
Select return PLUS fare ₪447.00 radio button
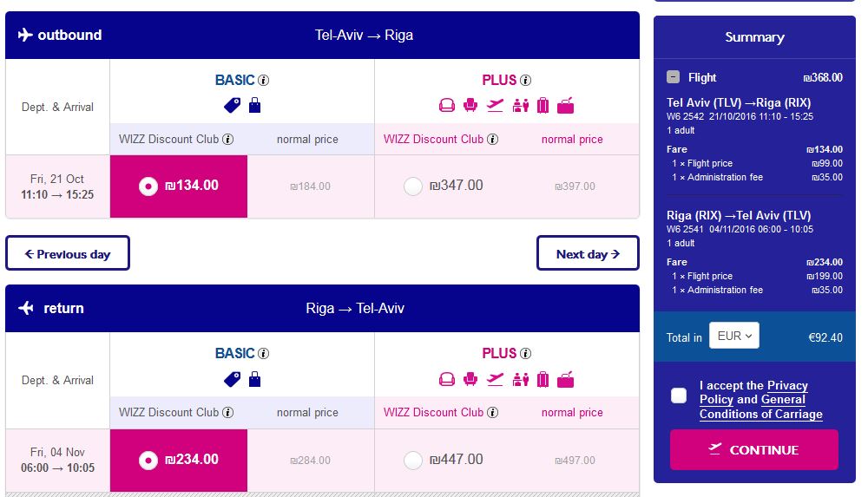pos(413,460)
